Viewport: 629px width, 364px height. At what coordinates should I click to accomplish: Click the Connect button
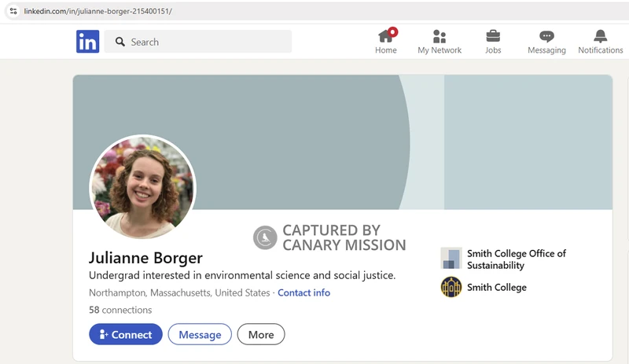click(126, 334)
